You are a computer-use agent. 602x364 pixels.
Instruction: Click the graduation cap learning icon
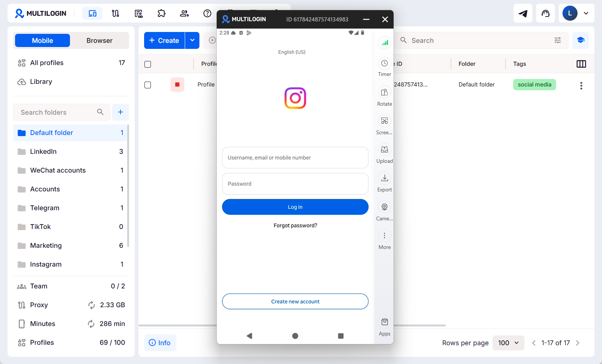pyautogui.click(x=581, y=40)
